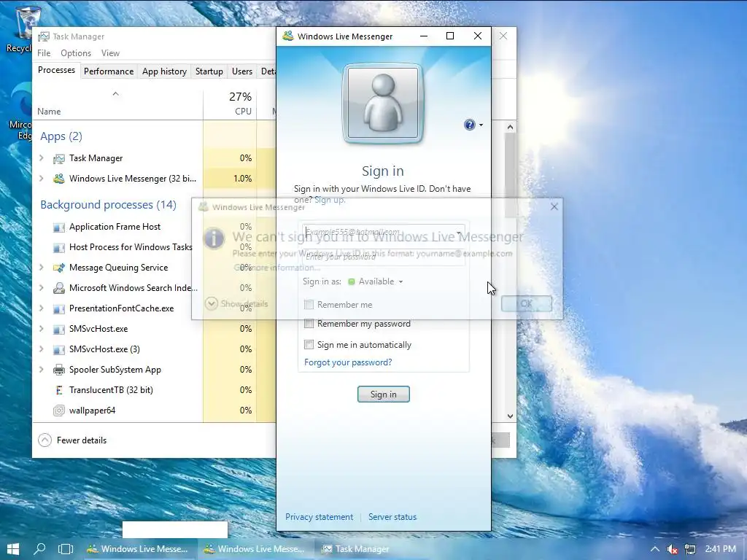Click the clock showing 2:41 PM
747x560 pixels.
click(720, 549)
